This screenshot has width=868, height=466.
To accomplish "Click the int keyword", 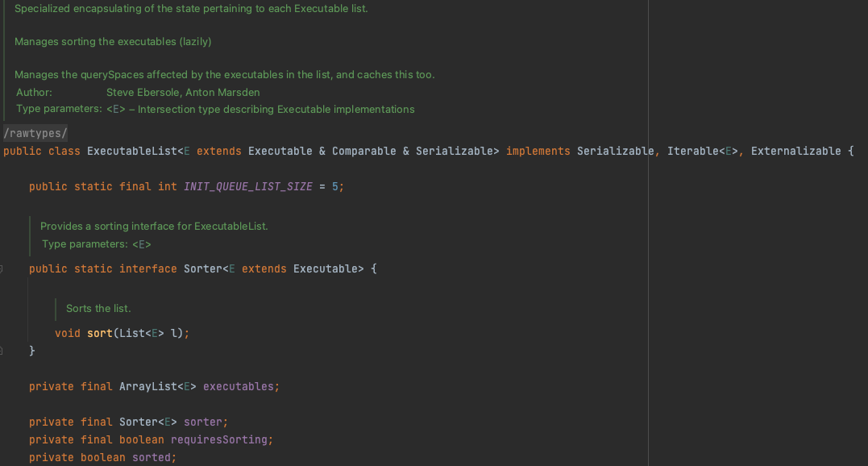I will point(167,186).
